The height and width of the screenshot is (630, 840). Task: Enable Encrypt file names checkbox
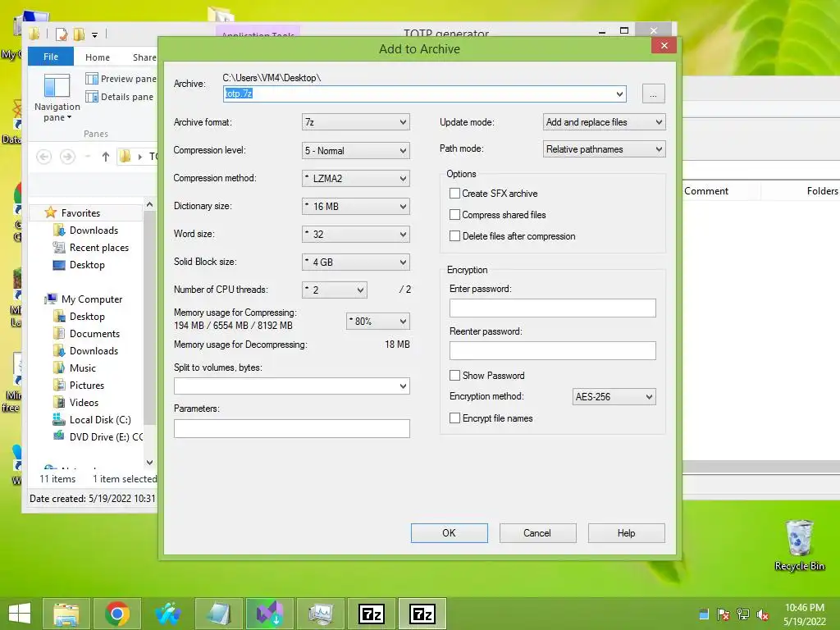point(454,418)
